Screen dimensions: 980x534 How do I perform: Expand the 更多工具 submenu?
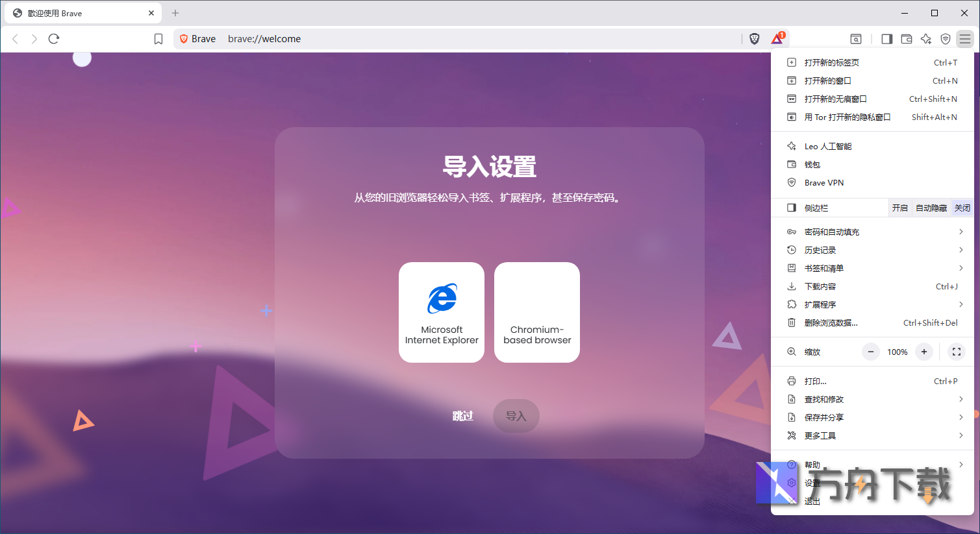[x=819, y=435]
